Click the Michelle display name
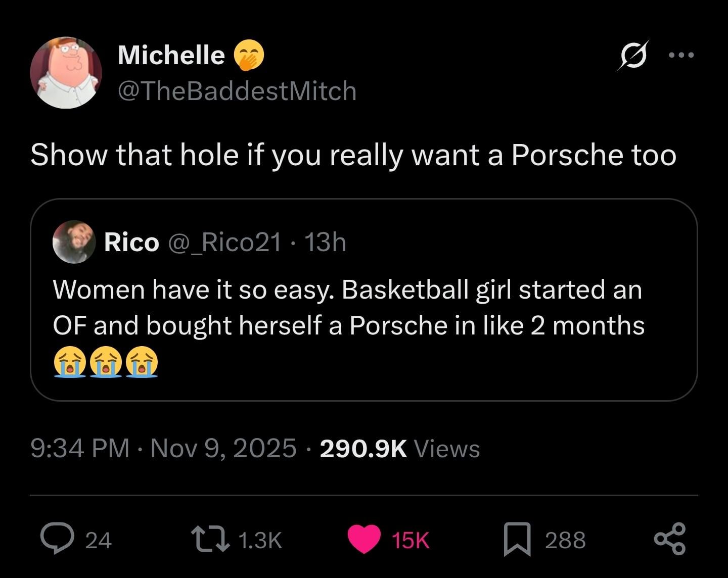 pyautogui.click(x=171, y=54)
